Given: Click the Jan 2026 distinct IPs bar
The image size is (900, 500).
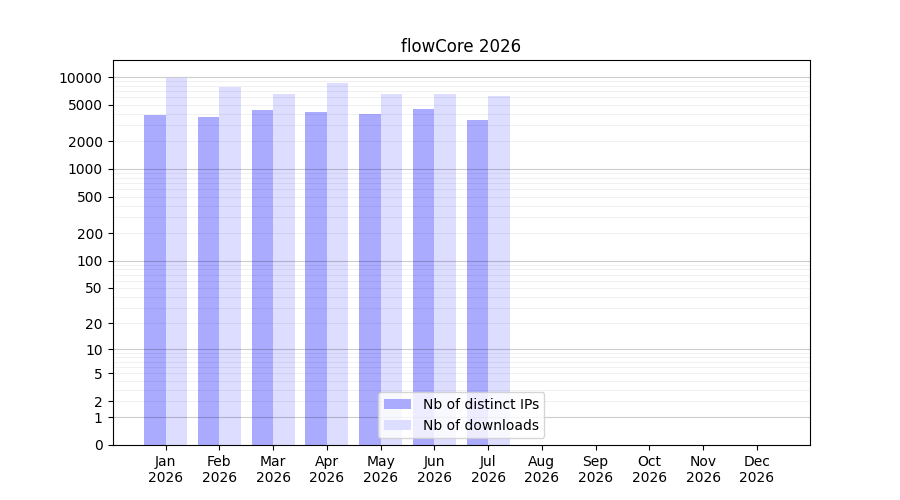Looking at the screenshot, I should click(x=155, y=280).
